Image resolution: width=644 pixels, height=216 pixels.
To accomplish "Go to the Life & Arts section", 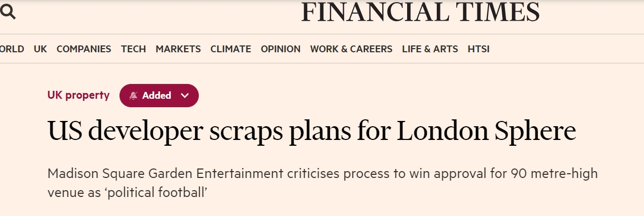I will 430,49.
